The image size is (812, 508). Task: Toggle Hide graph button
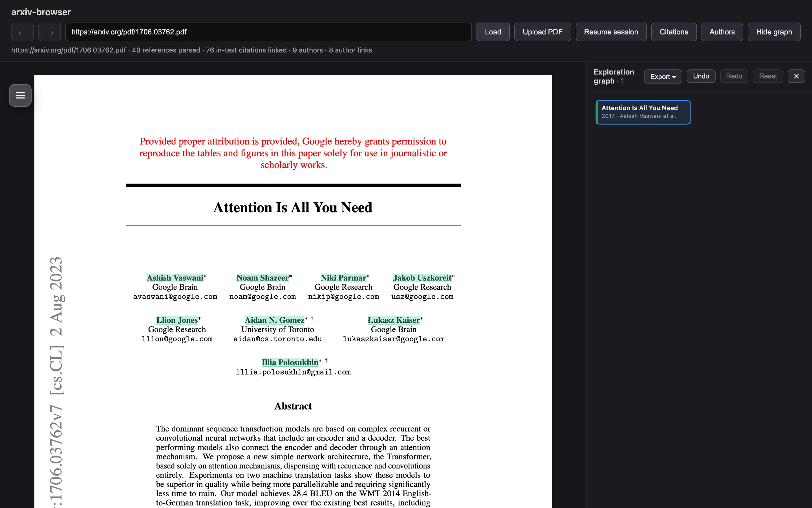[774, 32]
